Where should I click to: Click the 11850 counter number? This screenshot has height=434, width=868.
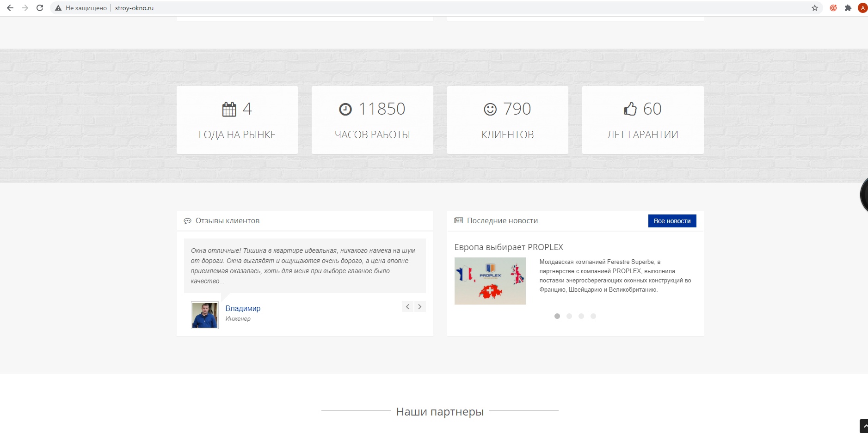382,109
